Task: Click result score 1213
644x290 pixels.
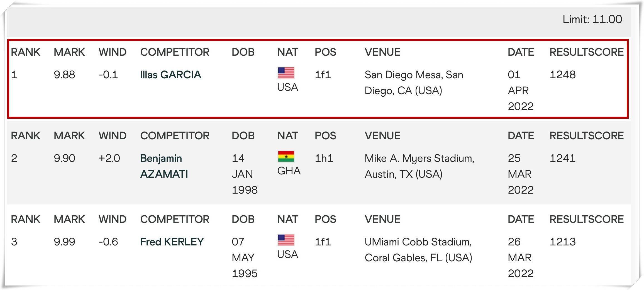Action: [x=562, y=242]
